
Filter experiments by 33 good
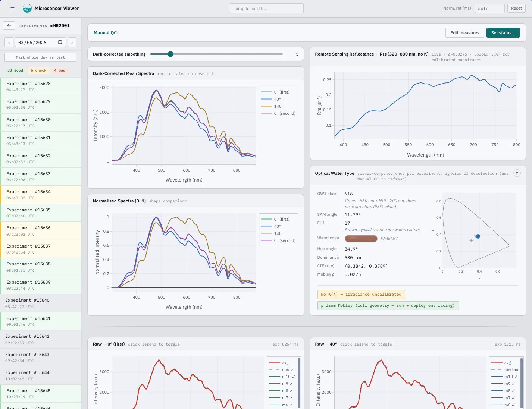15,70
